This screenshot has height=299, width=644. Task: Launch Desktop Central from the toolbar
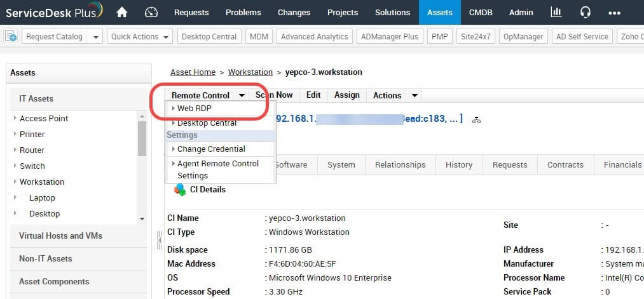pyautogui.click(x=209, y=37)
